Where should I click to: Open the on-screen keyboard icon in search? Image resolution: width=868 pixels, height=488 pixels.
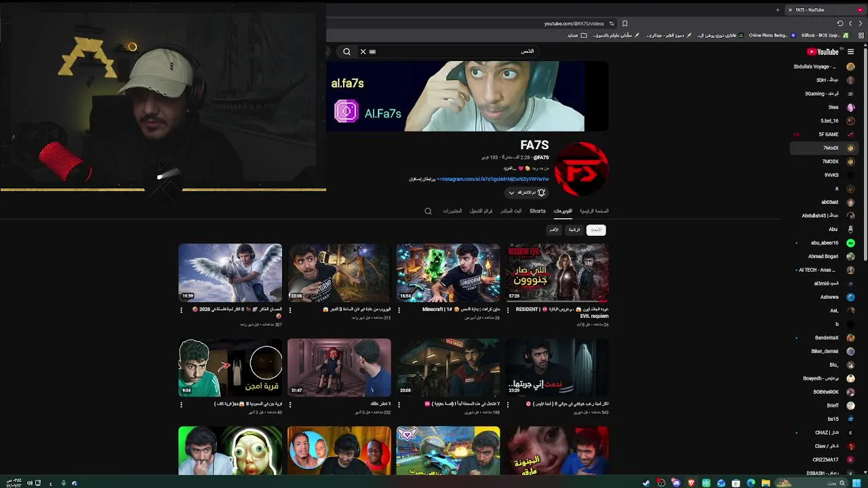click(x=372, y=52)
